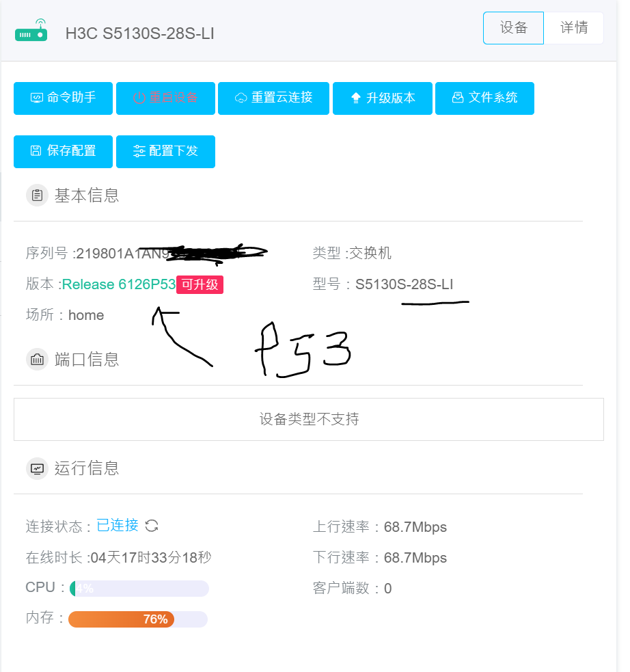Click the 基本信息 section heading

tap(87, 196)
